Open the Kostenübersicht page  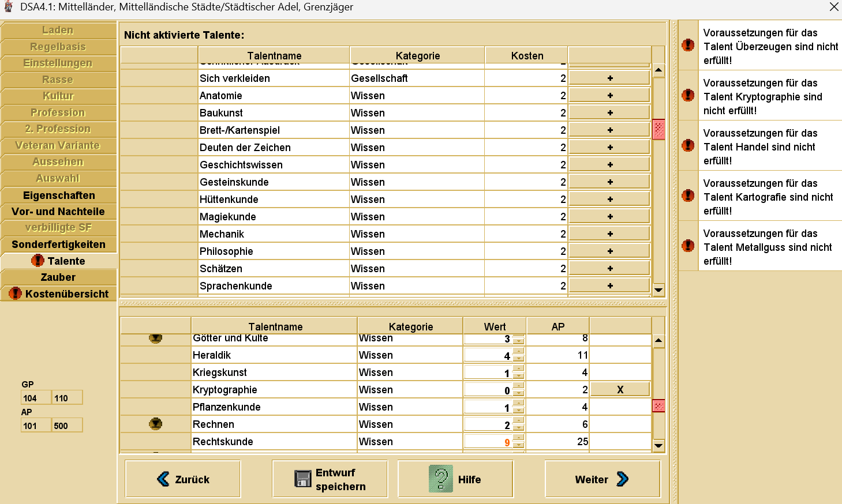58,294
